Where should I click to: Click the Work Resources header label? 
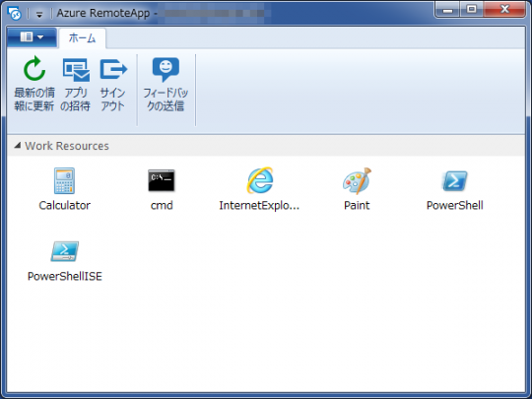67,146
